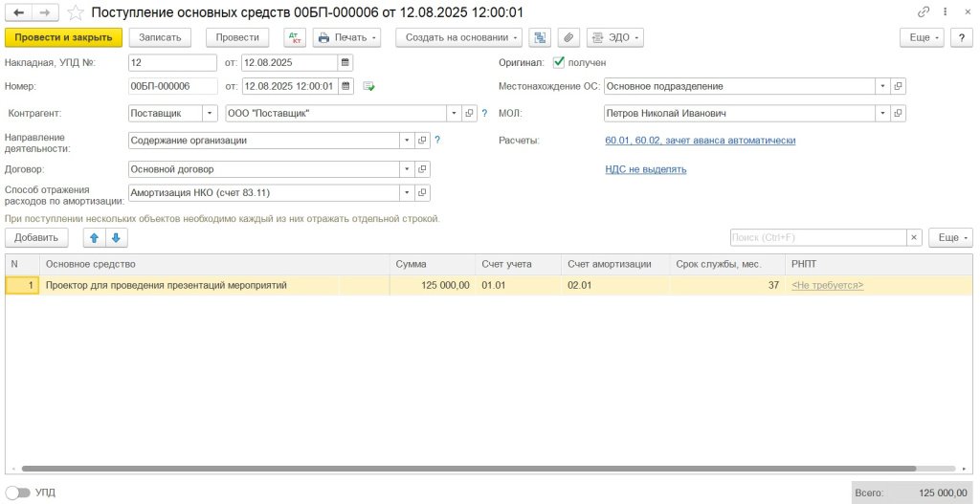Move row down with blue arrow
This screenshot has width=980, height=504.
[116, 237]
